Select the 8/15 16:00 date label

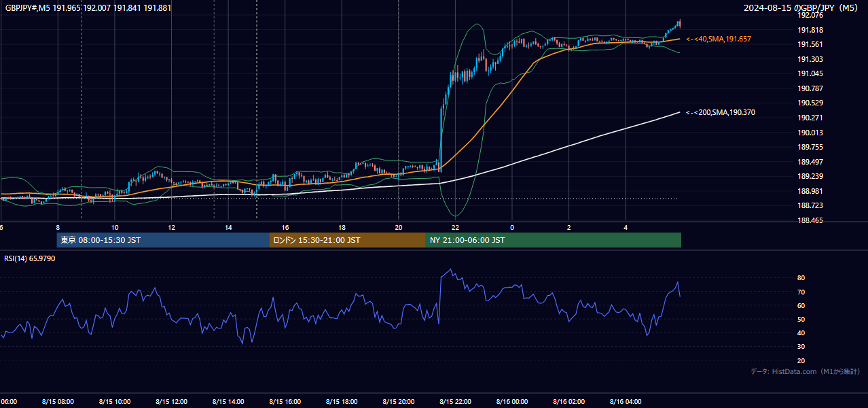click(285, 401)
